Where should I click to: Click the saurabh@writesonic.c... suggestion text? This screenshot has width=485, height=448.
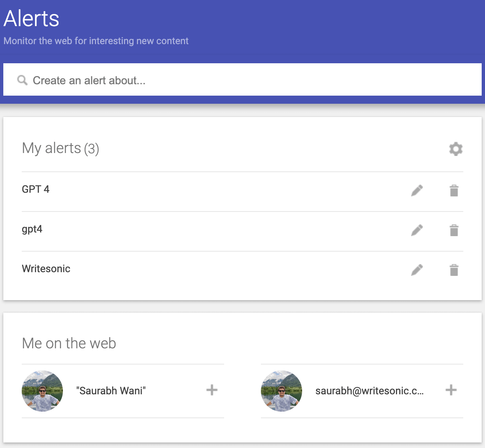pos(369,391)
